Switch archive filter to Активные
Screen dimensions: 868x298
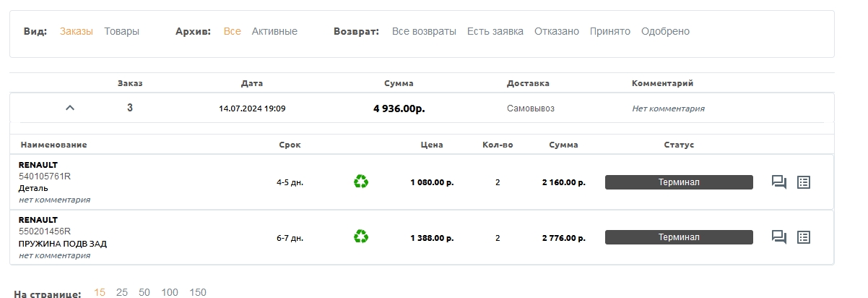[x=274, y=31]
